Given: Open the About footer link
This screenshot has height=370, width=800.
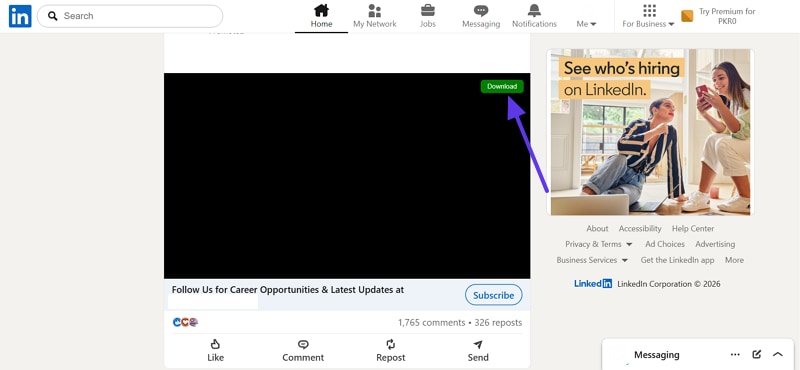Looking at the screenshot, I should (x=597, y=229).
